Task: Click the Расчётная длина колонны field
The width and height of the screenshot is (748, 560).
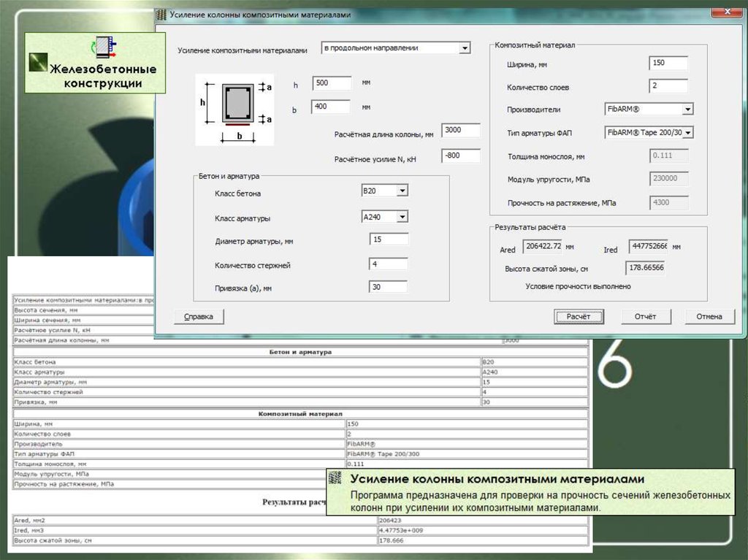Action: point(461,131)
